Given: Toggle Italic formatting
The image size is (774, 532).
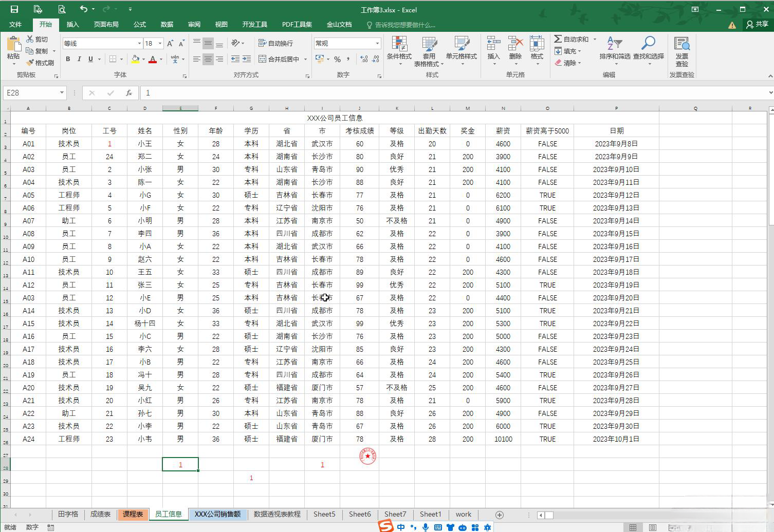Looking at the screenshot, I should point(79,59).
